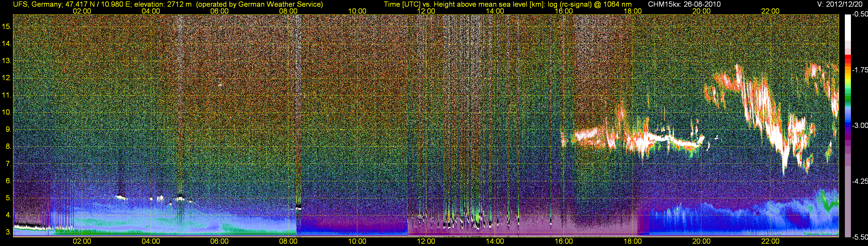Click the color scale value '-4.25'
This screenshot has width=868, height=246.
[x=860, y=181]
